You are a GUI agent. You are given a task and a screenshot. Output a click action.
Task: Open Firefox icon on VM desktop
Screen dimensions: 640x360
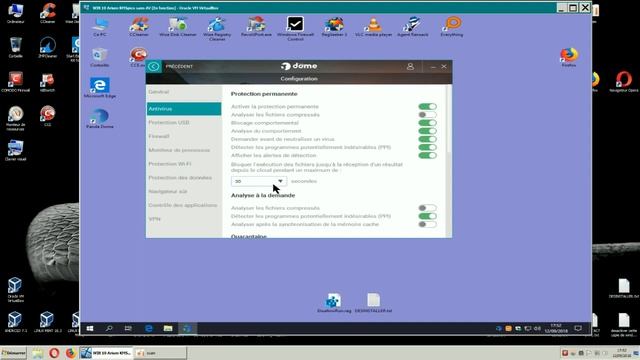click(569, 57)
